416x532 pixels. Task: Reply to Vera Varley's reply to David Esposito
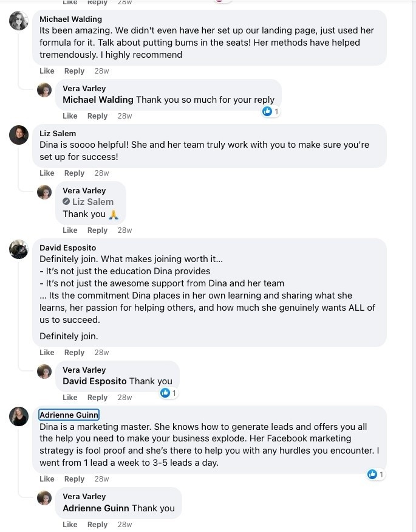tap(97, 398)
